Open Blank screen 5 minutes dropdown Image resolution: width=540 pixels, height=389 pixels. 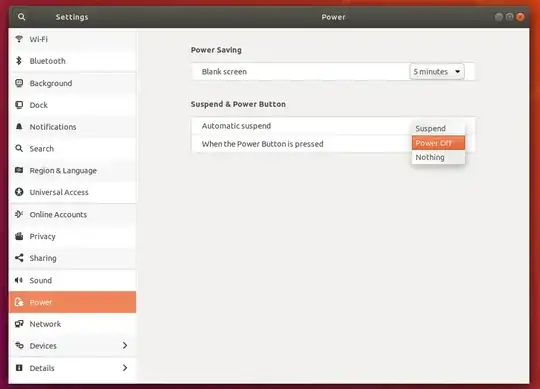click(x=437, y=72)
